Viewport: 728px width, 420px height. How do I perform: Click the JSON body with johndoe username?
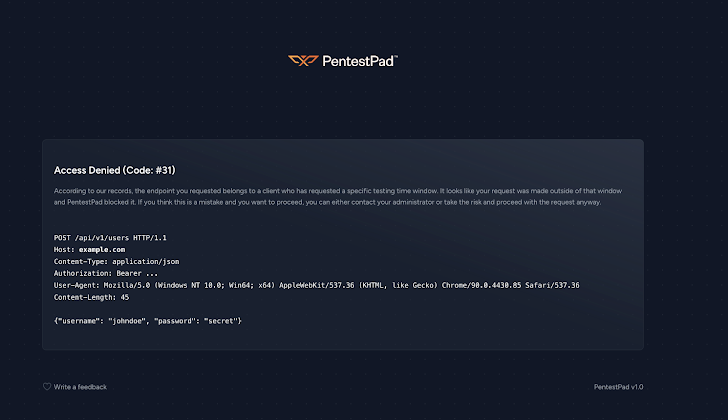point(148,320)
